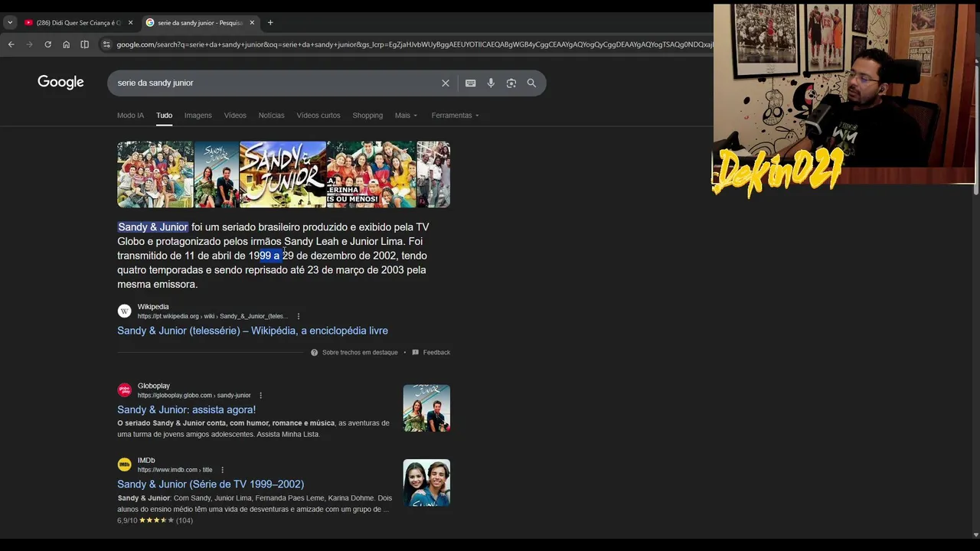This screenshot has height=551, width=980.
Task: Open the IMDb result thumbnail
Action: (x=426, y=482)
